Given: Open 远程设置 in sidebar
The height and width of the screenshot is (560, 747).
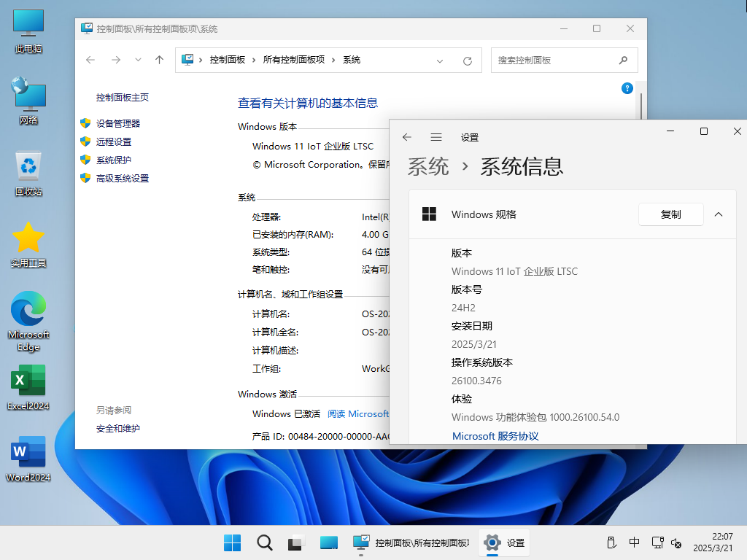Looking at the screenshot, I should [x=114, y=142].
